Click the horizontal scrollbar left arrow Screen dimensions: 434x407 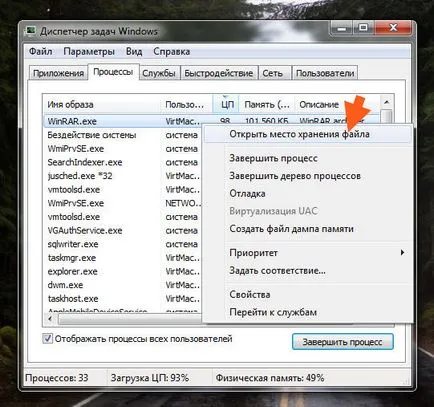click(x=50, y=319)
